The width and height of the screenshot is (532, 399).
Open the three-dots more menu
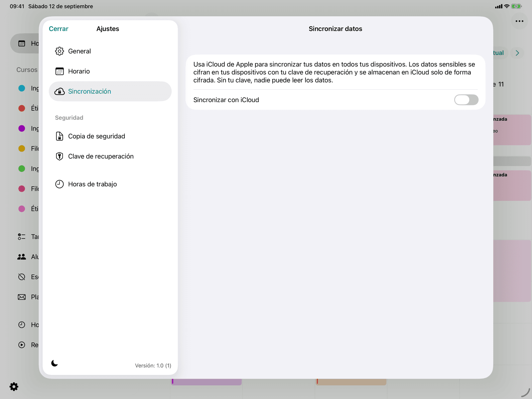point(519,21)
